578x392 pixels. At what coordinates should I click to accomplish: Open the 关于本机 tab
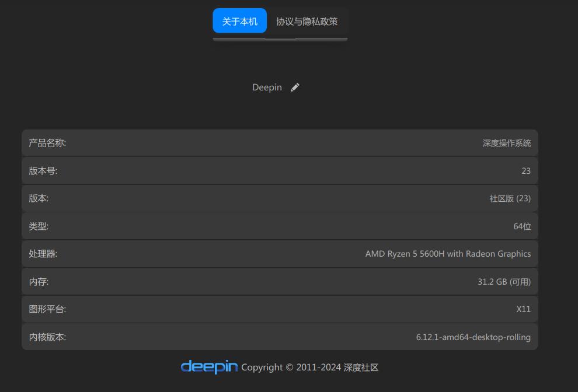pos(239,21)
